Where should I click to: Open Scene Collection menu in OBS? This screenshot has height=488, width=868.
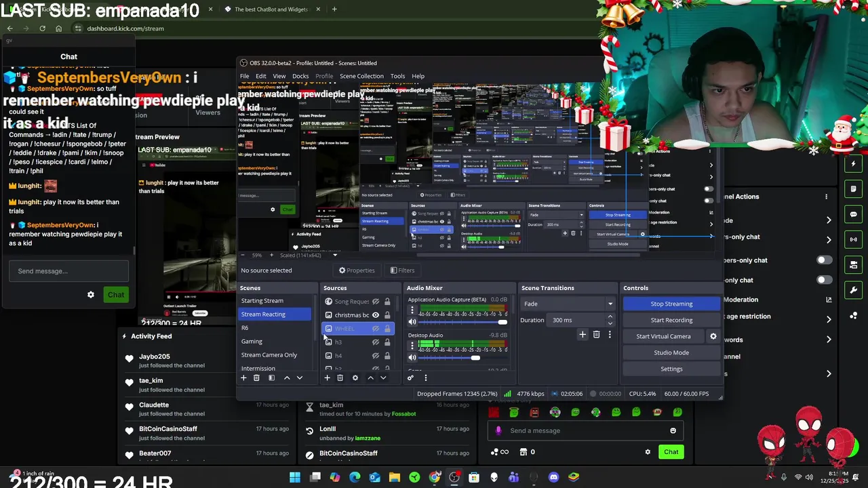(x=361, y=76)
